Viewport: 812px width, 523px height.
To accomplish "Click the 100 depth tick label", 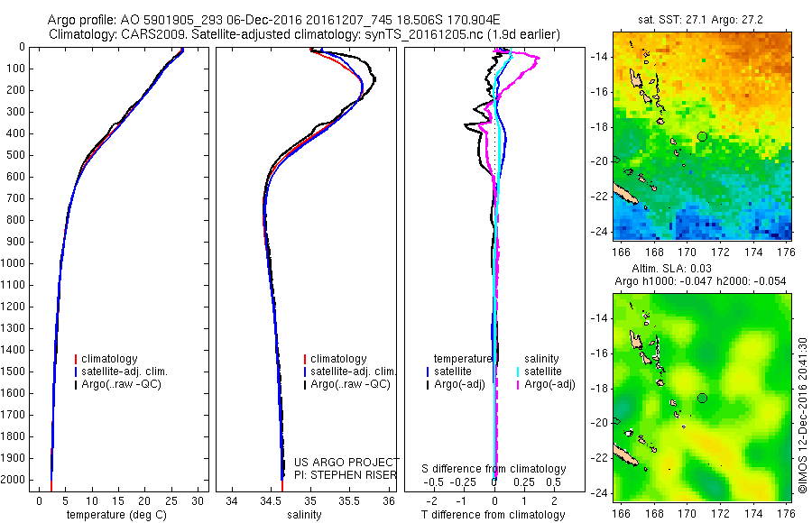I will click(15, 69).
